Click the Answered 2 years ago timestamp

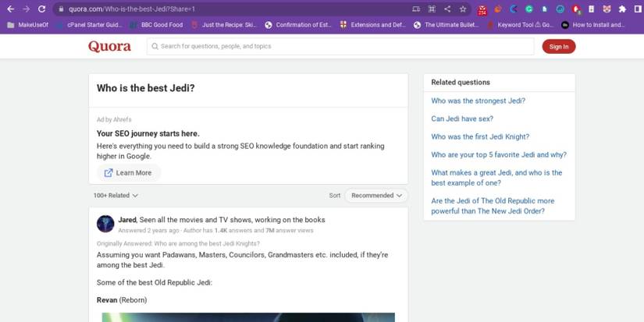pos(148,231)
